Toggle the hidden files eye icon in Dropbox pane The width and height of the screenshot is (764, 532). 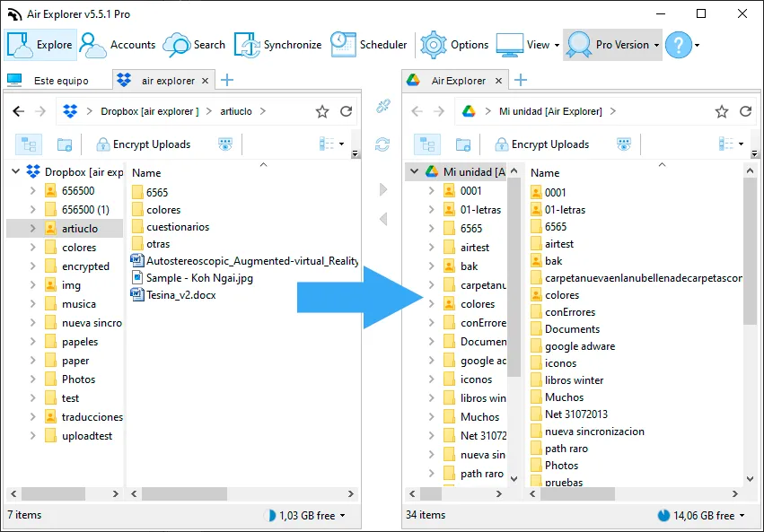[225, 144]
